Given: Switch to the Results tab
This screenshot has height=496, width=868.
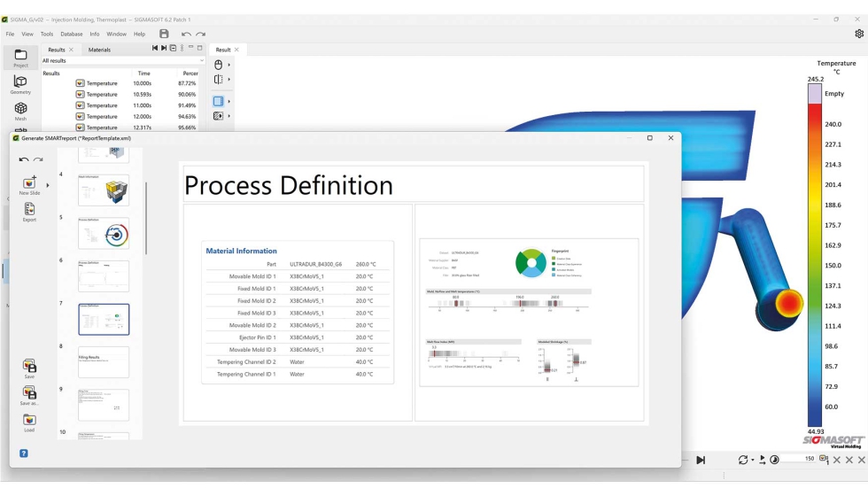Looking at the screenshot, I should point(57,50).
